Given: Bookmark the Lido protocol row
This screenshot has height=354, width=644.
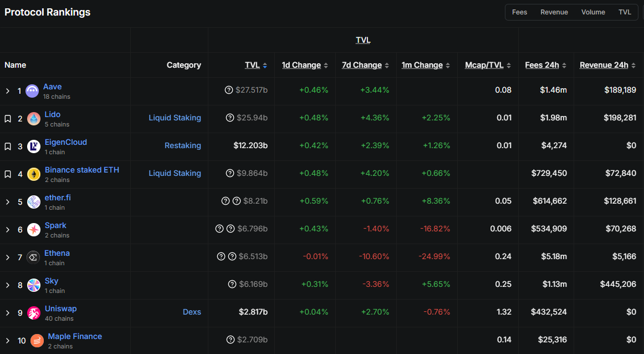Looking at the screenshot, I should [x=8, y=119].
